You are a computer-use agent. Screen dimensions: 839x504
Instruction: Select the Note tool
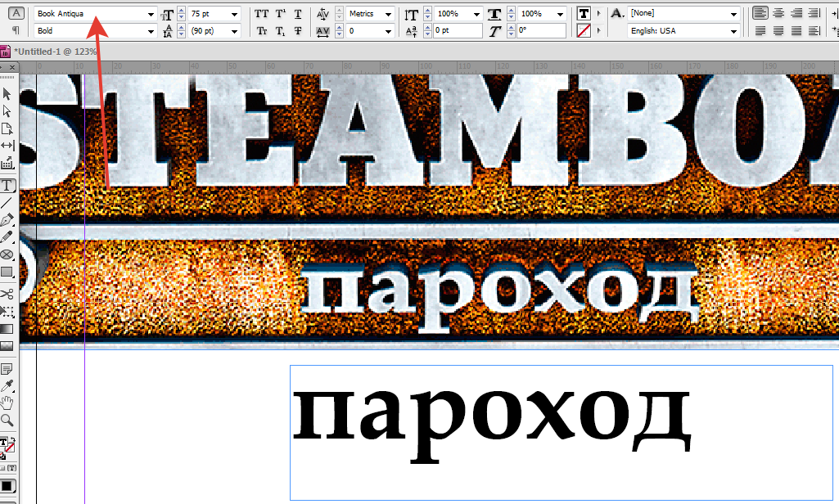(7, 369)
